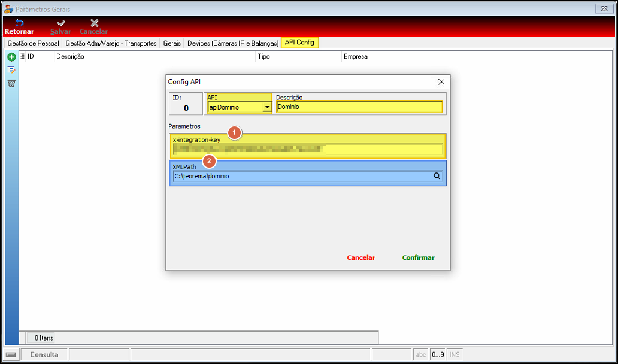Click the Retornar toolbar button

click(x=19, y=27)
